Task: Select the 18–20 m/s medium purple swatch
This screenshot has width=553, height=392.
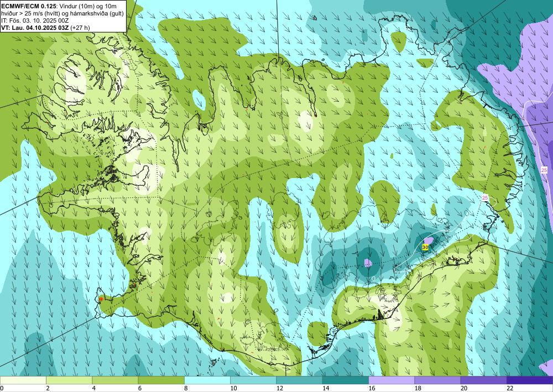Action: (437, 380)
